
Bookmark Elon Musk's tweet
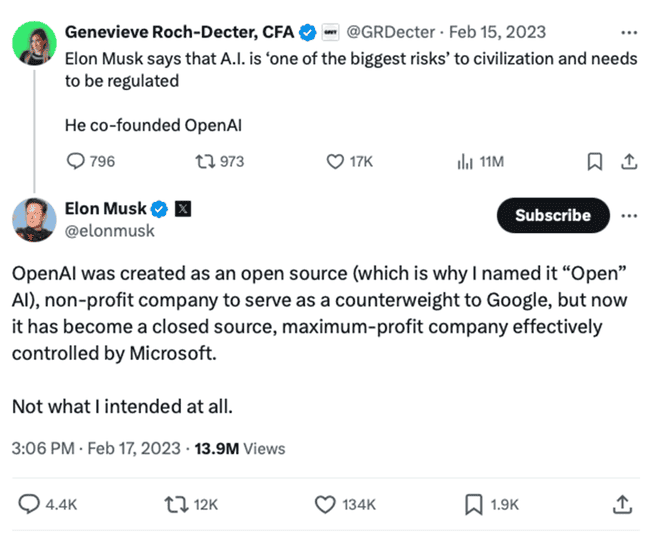473,505
